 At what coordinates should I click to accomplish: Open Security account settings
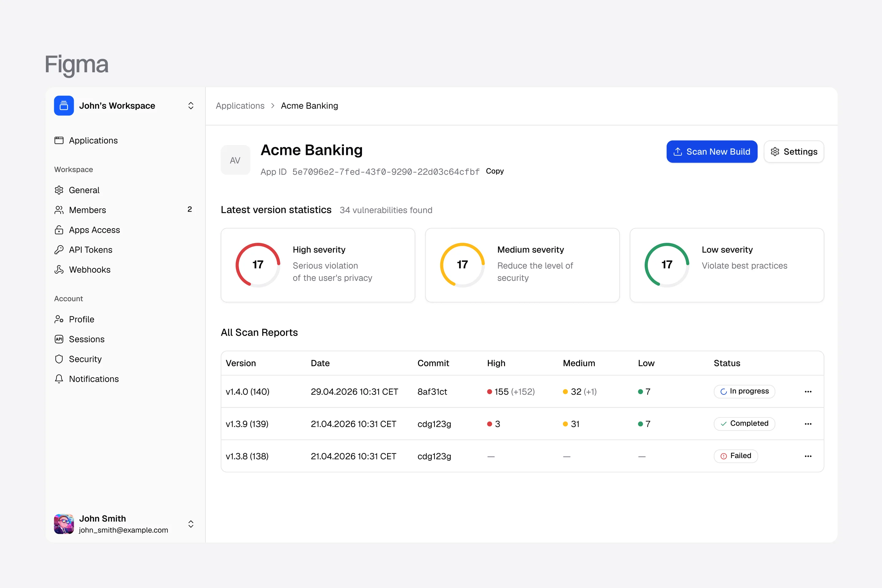click(x=85, y=359)
